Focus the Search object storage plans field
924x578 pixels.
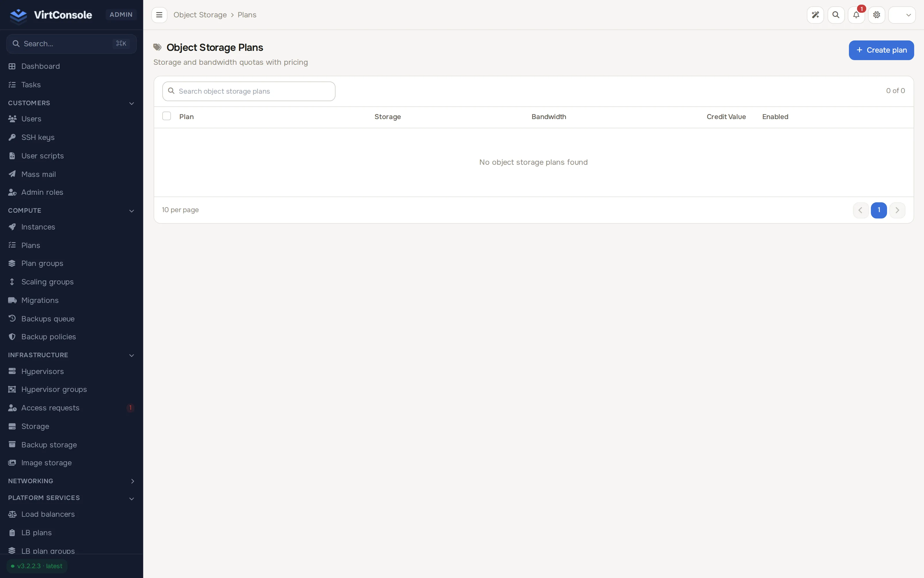(x=249, y=91)
